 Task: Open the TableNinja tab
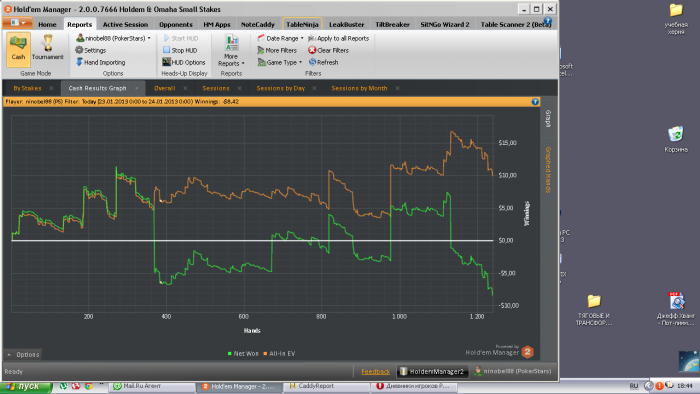pos(302,24)
